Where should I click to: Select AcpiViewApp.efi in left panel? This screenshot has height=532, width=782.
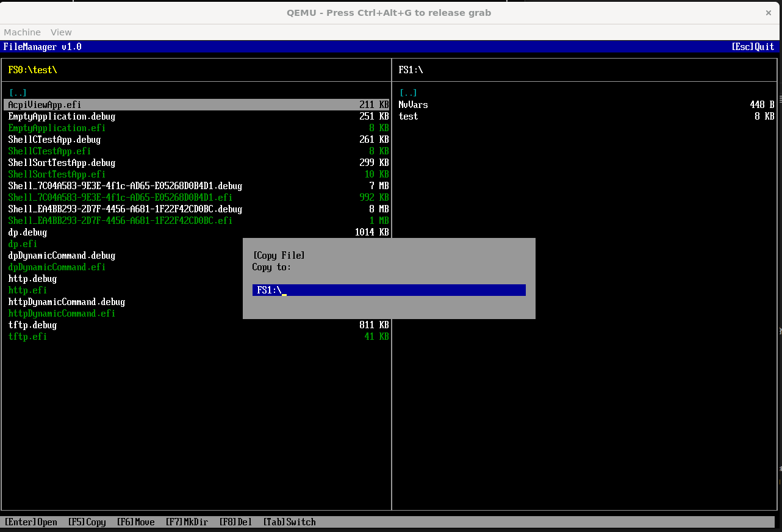click(45, 105)
